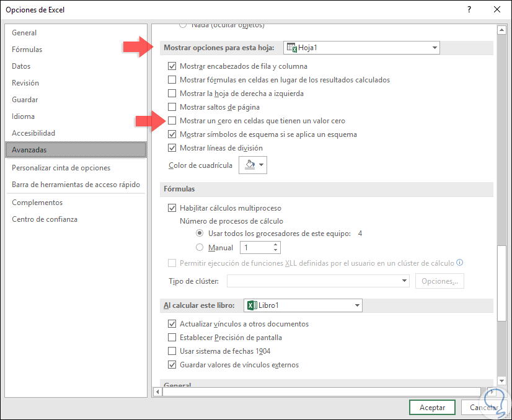Select Accesibilidad category
This screenshot has height=420, width=512.
[76, 133]
